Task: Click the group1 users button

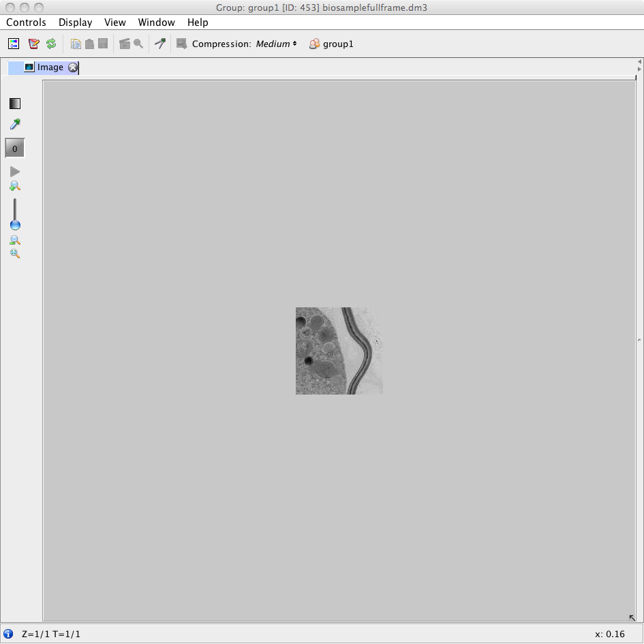Action: (x=331, y=44)
